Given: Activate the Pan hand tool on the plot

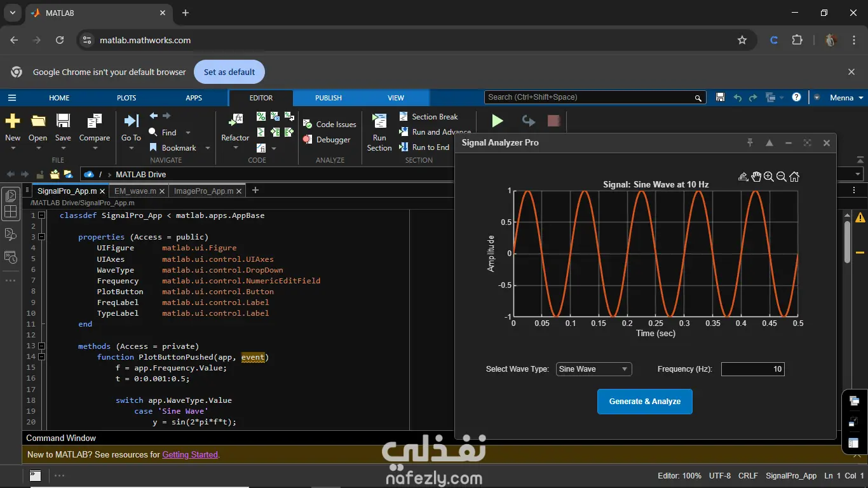Looking at the screenshot, I should click(756, 177).
